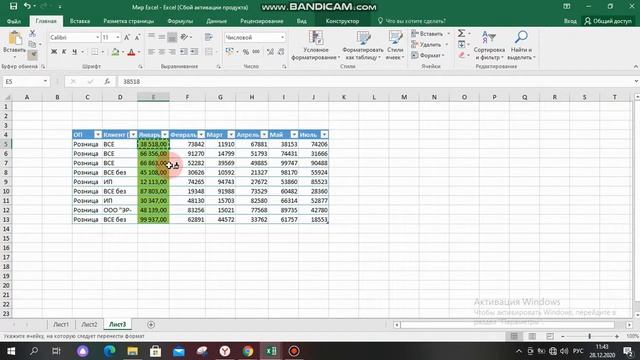Image resolution: width=640 pixels, height=360 pixels.
Task: Toggle bottom vertical alignment
Action: click(x=172, y=37)
